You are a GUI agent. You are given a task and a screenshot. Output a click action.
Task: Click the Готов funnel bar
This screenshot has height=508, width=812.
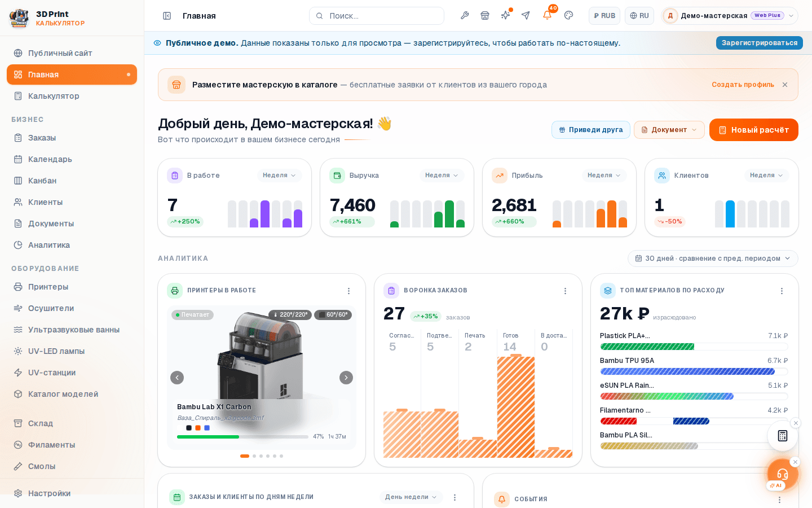[516, 406]
